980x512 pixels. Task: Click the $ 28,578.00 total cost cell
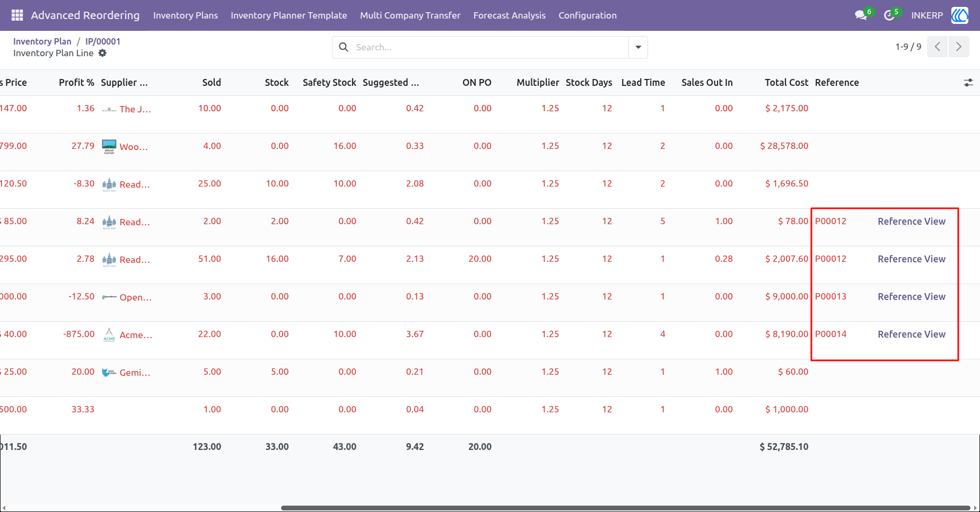click(x=784, y=146)
